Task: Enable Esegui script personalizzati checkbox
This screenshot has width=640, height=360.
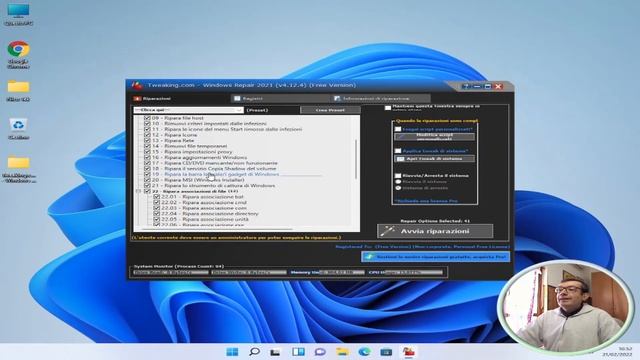Action: click(x=398, y=129)
